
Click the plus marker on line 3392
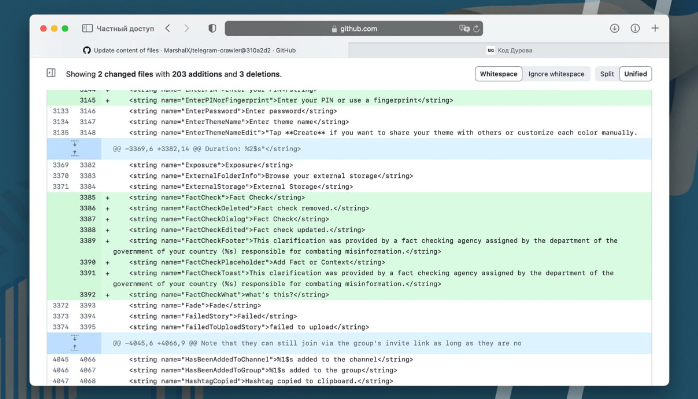[107, 295]
